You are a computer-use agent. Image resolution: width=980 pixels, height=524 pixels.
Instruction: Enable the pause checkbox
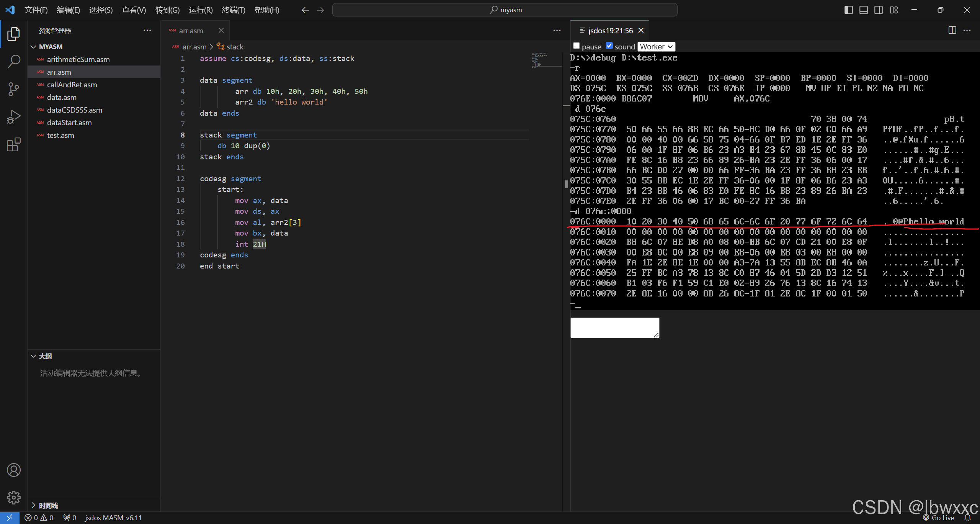(x=576, y=46)
